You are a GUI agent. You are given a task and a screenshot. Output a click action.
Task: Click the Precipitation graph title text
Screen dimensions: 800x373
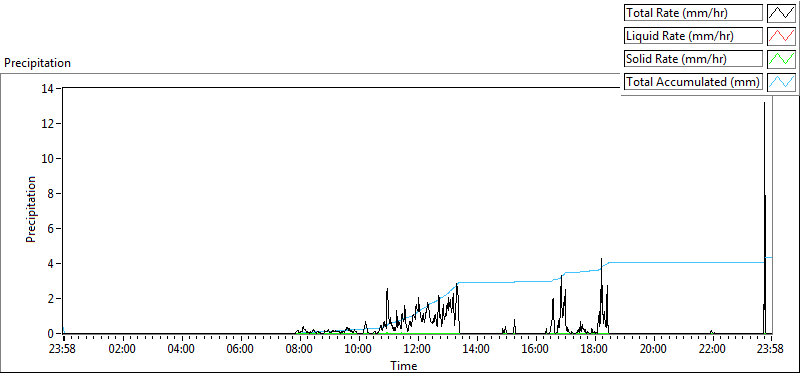point(37,63)
